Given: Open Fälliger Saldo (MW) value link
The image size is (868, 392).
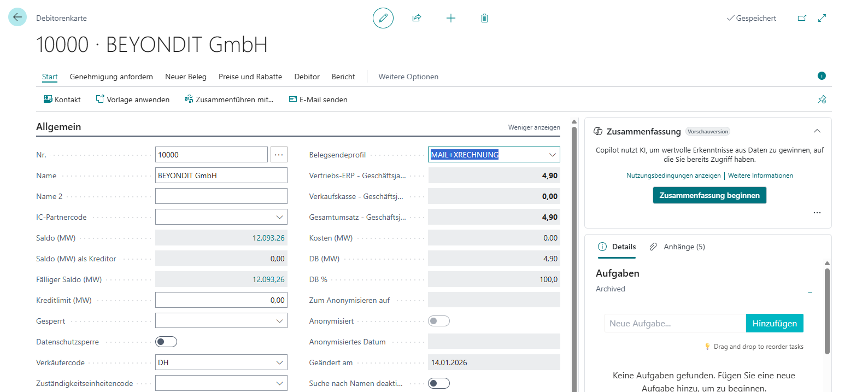Looking at the screenshot, I should point(268,279).
